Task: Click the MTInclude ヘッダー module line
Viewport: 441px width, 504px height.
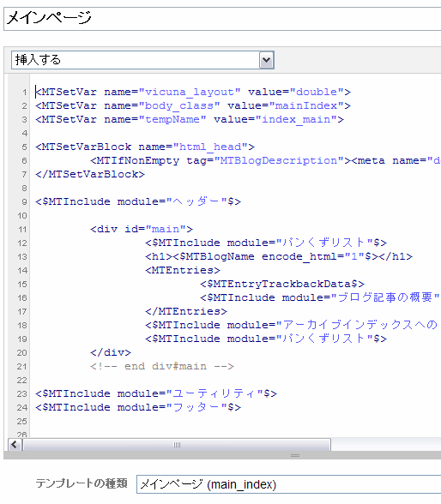Action: [138, 202]
